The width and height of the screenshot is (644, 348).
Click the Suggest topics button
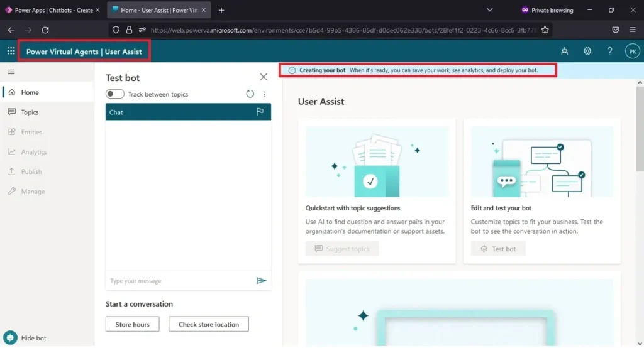click(x=342, y=249)
